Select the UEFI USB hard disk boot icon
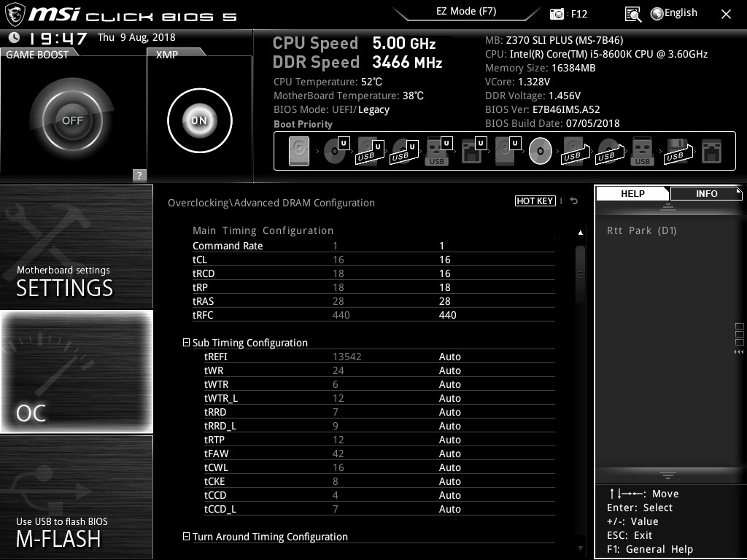 [370, 152]
